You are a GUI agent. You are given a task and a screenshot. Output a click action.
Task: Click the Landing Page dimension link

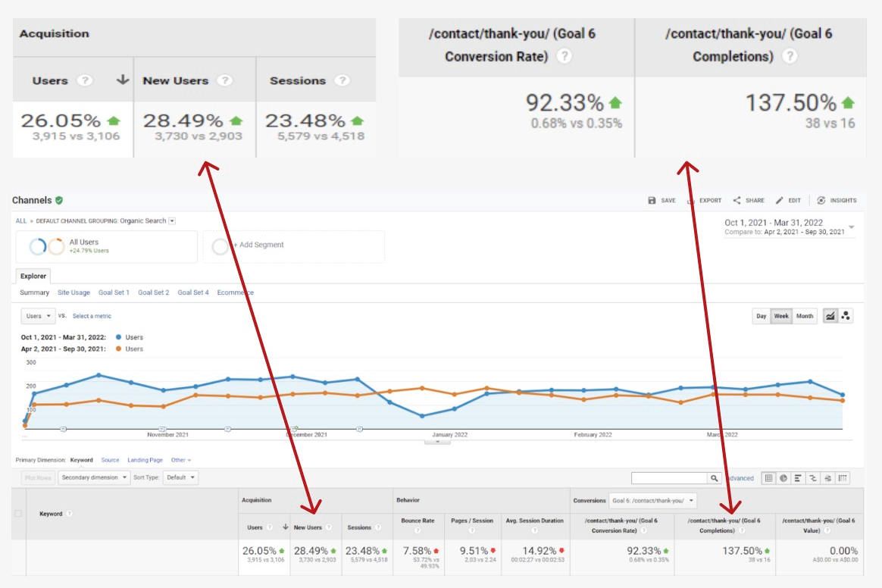click(145, 460)
